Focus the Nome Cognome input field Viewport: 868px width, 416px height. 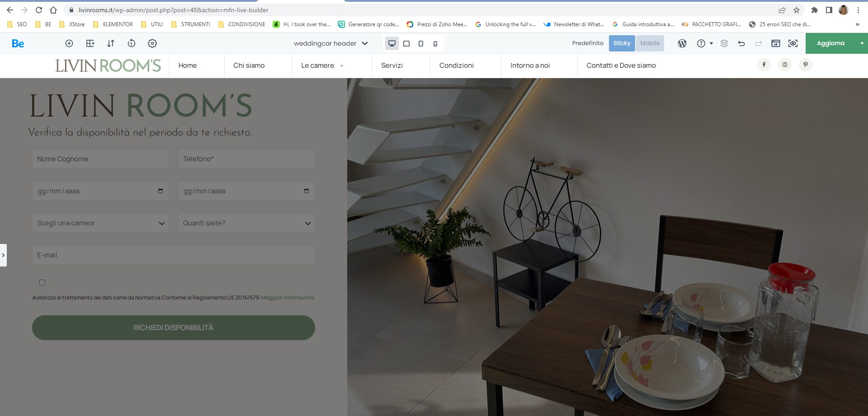100,159
